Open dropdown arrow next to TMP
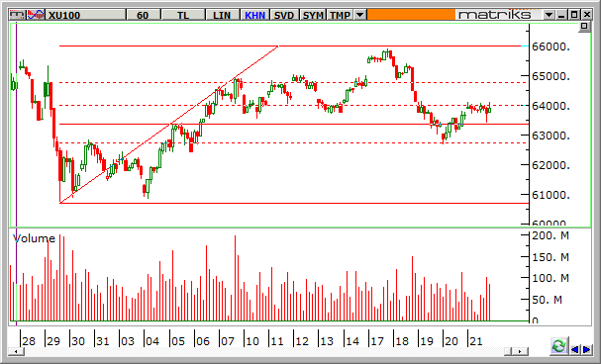The image size is (601, 364). (x=359, y=15)
